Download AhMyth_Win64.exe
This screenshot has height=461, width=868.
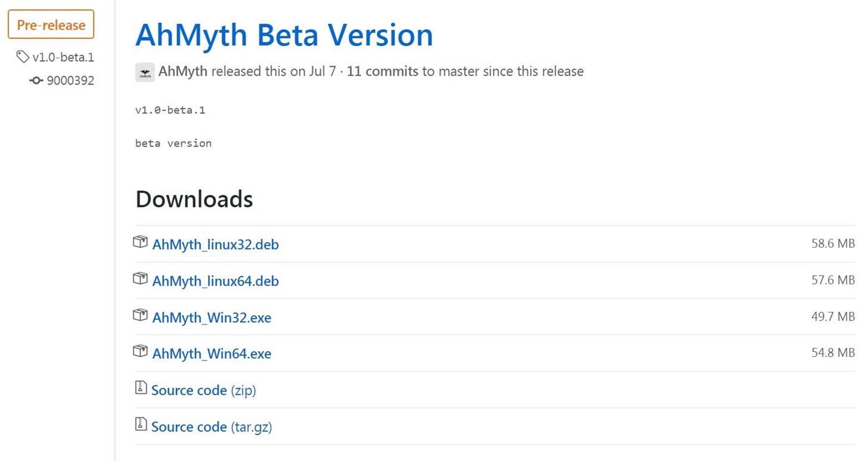[212, 354]
